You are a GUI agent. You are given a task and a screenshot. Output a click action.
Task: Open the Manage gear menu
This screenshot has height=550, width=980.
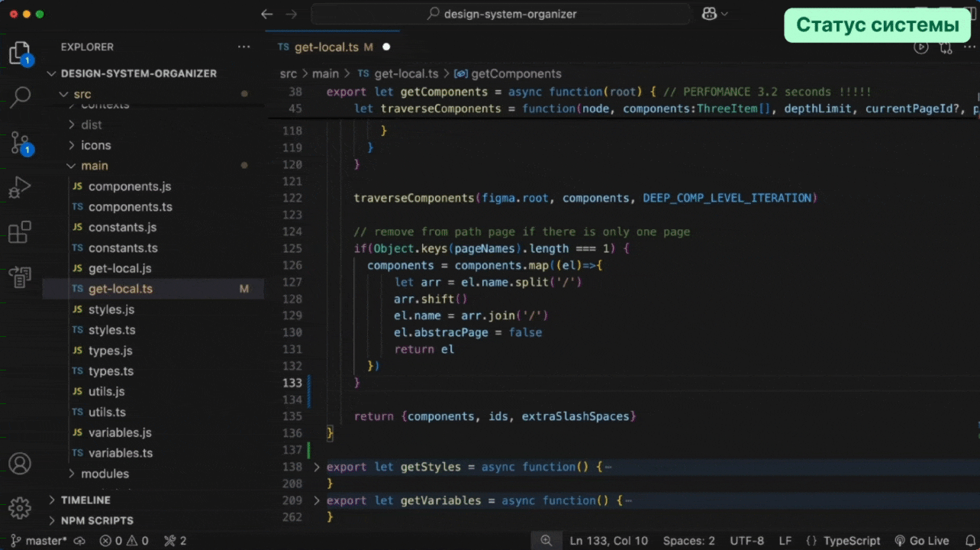pyautogui.click(x=19, y=508)
